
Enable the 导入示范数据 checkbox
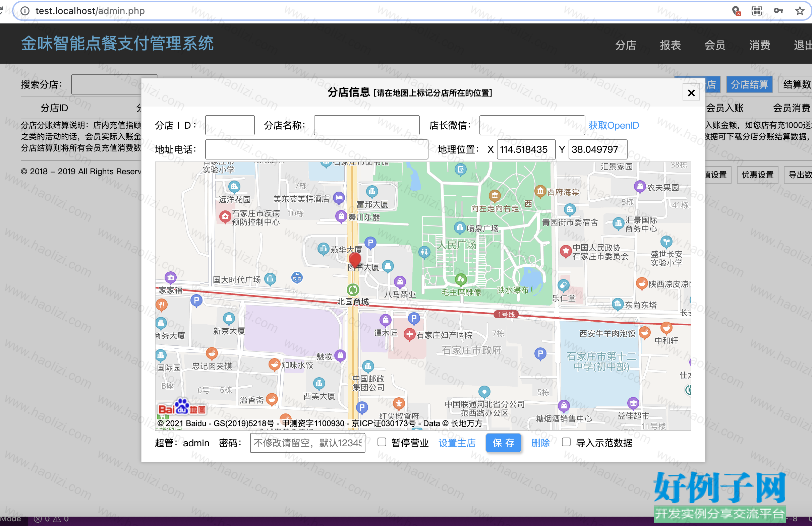pyautogui.click(x=566, y=442)
